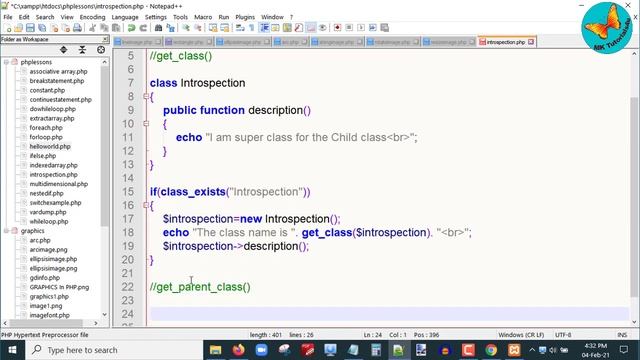Collapse if block at line 16
The height and width of the screenshot is (360, 640).
point(146,205)
